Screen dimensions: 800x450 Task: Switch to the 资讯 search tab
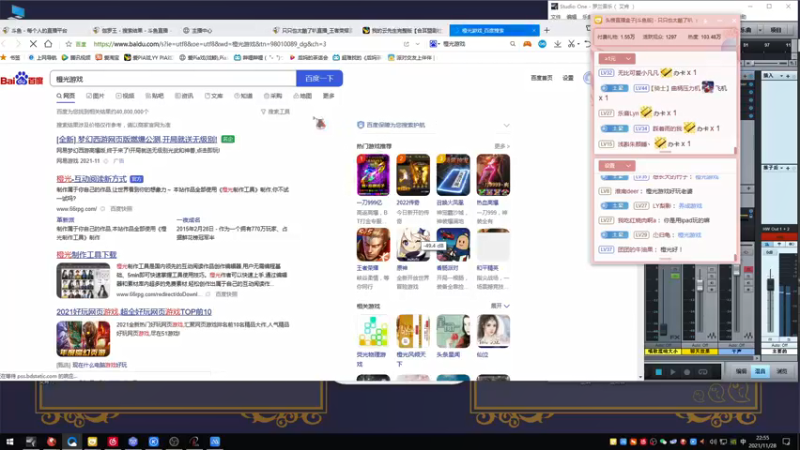[184, 96]
